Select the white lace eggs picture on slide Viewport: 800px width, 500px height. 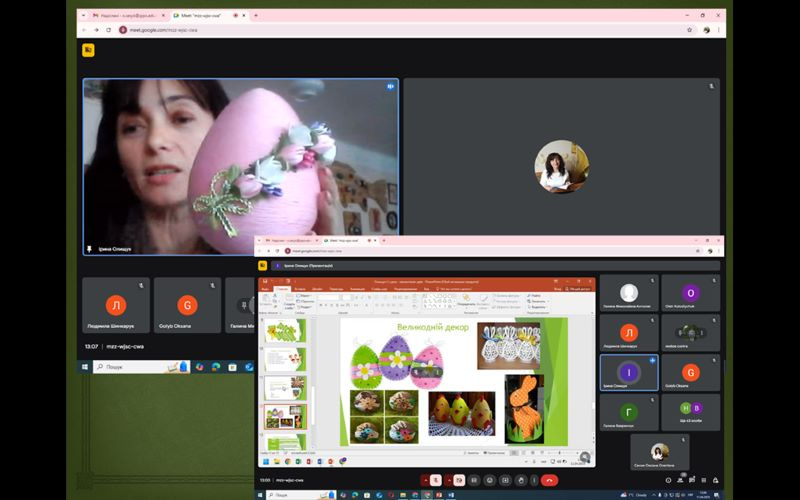(x=509, y=345)
